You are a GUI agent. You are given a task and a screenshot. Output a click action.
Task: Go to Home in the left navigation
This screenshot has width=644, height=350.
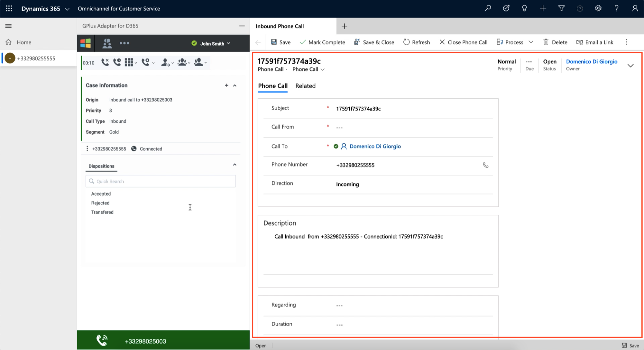click(x=24, y=42)
